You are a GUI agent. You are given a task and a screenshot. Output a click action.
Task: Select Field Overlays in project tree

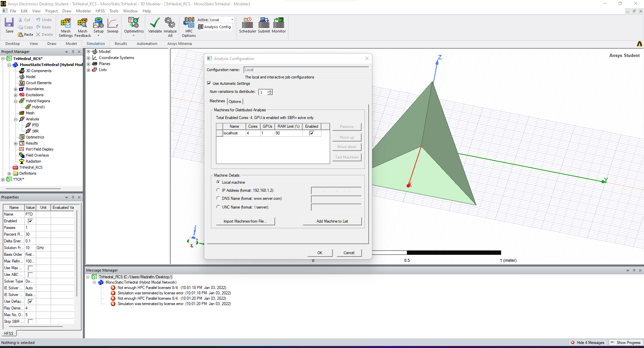(37, 155)
